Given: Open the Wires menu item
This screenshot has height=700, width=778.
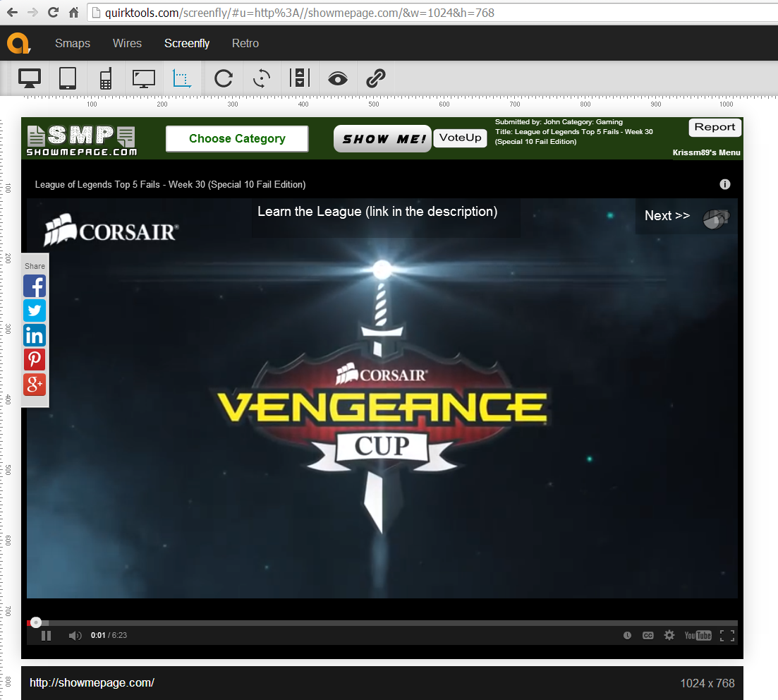Looking at the screenshot, I should click(x=127, y=43).
